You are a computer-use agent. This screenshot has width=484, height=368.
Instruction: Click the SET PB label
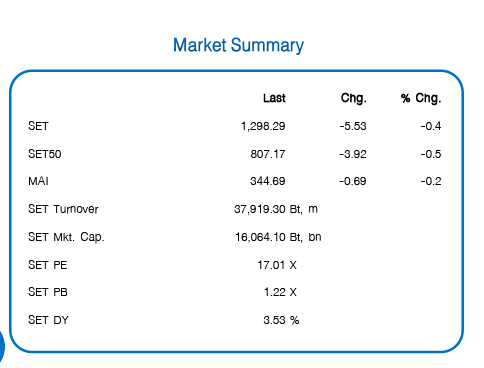point(48,292)
